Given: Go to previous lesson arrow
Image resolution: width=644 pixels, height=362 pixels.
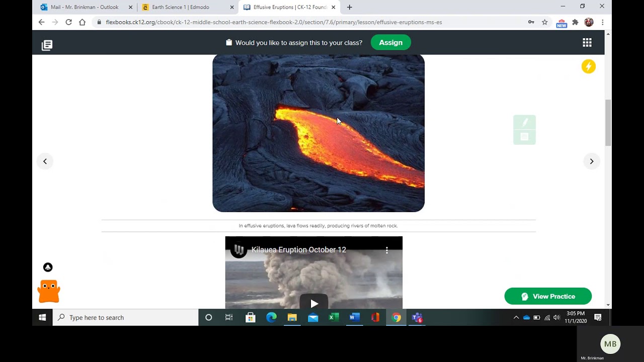Looking at the screenshot, I should click(45, 161).
